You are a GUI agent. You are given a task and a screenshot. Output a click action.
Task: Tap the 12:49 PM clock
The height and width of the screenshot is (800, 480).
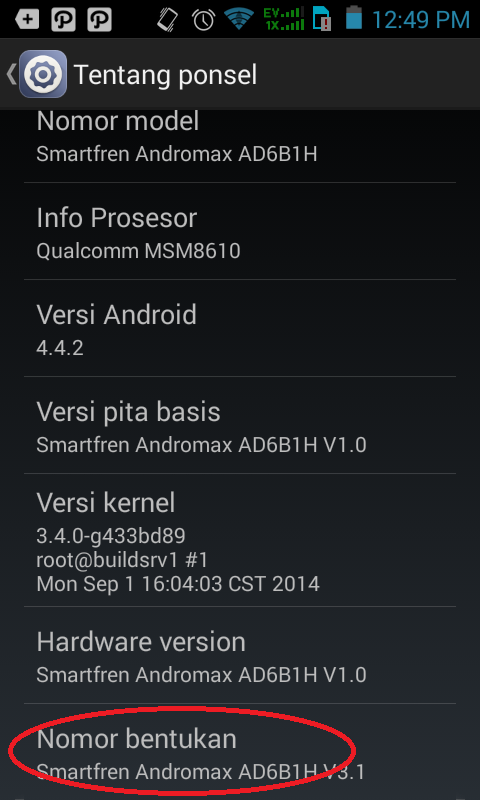(x=421, y=20)
